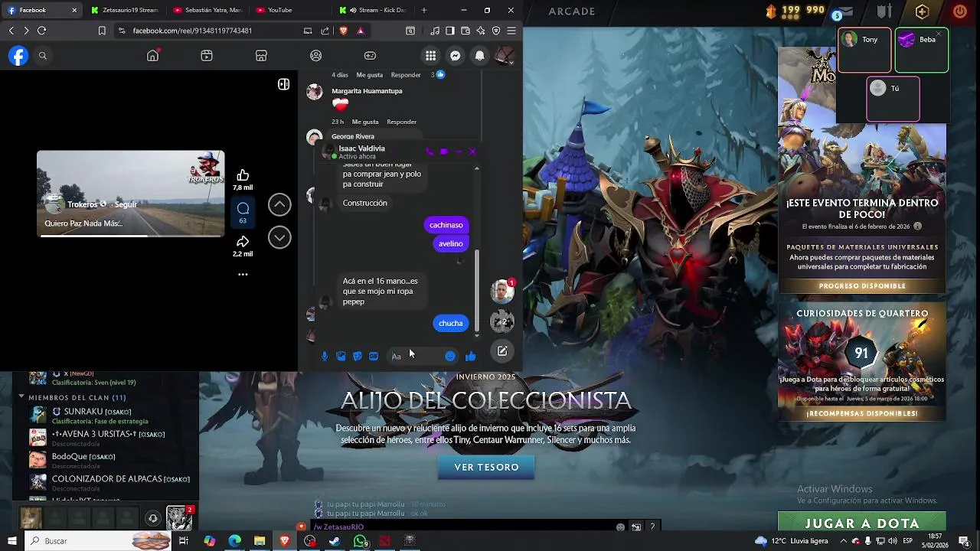
Task: Click the Facebook search magnifier icon
Action: click(x=43, y=56)
